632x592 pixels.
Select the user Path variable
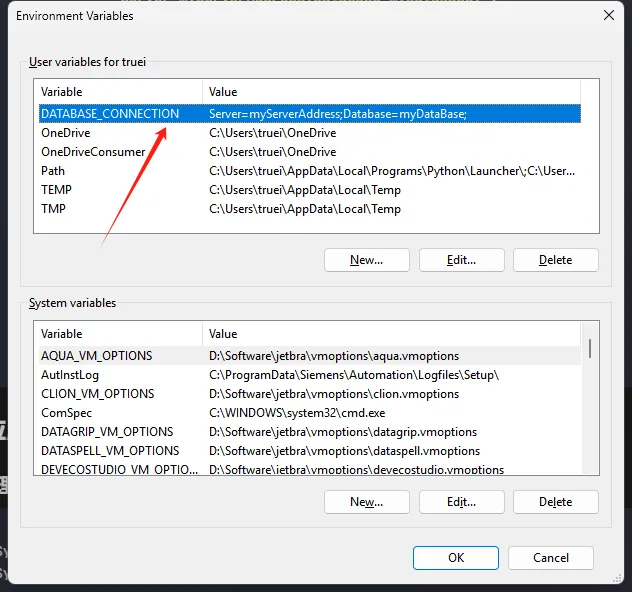(53, 171)
